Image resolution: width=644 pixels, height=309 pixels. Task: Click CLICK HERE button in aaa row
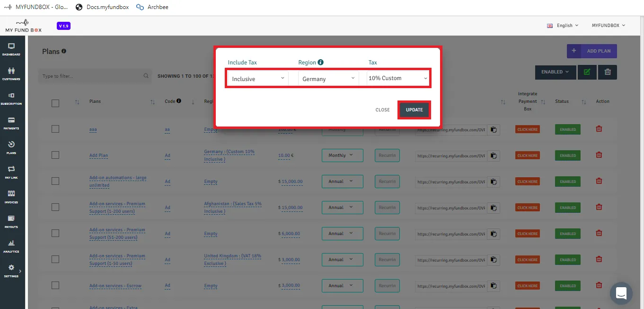(x=528, y=129)
